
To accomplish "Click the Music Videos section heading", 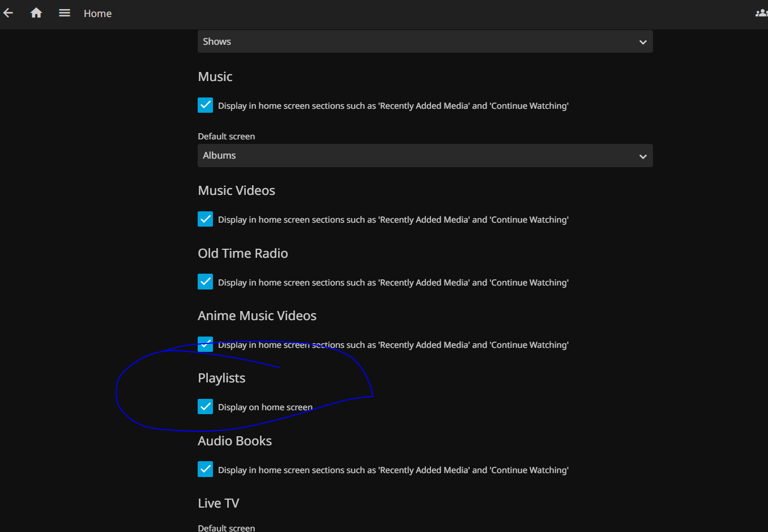I will pyautogui.click(x=236, y=191).
